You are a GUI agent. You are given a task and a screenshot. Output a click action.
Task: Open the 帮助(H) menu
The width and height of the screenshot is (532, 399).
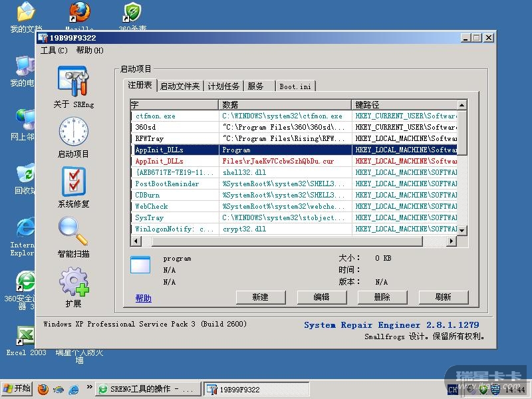tap(90, 51)
